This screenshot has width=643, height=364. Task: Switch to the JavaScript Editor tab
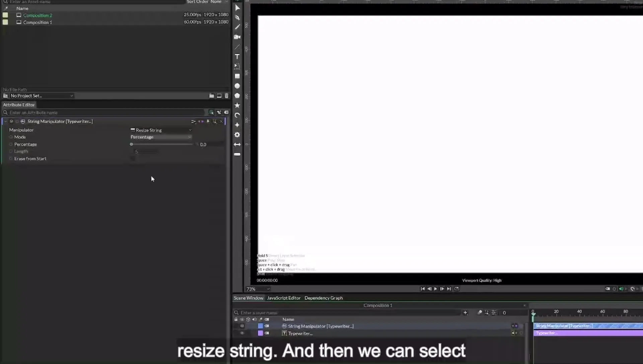click(284, 298)
